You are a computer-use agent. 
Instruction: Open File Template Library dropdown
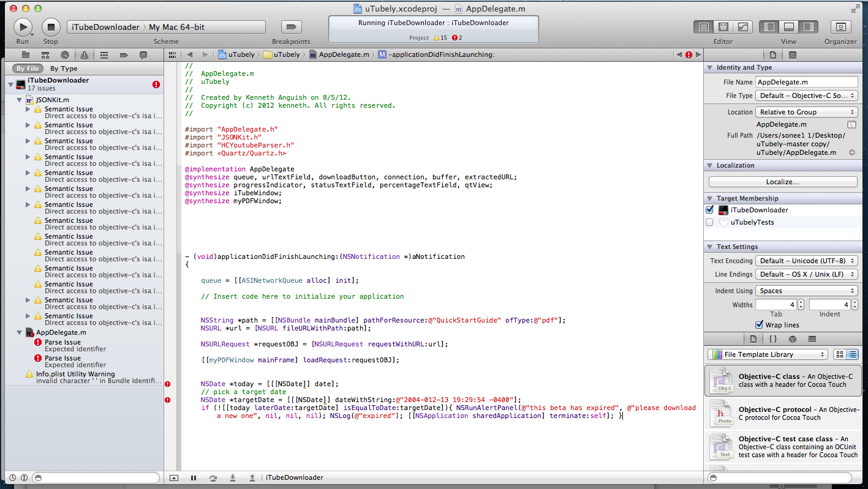coord(768,354)
